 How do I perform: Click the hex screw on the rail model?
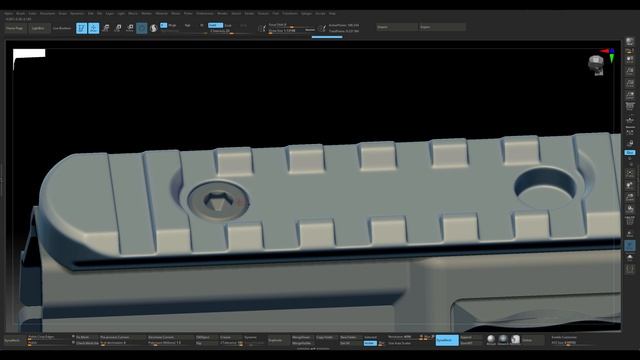click(218, 201)
